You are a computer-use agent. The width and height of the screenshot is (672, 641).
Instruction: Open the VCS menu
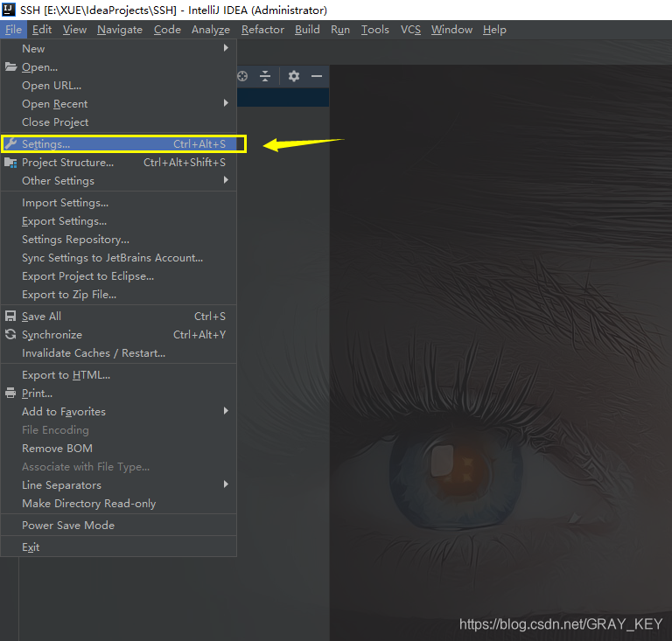pyautogui.click(x=410, y=30)
